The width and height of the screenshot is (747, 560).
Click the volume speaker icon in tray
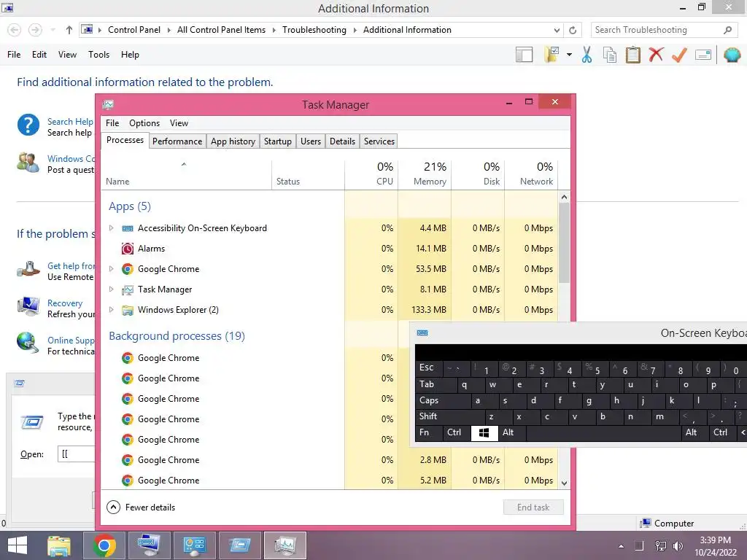point(678,546)
